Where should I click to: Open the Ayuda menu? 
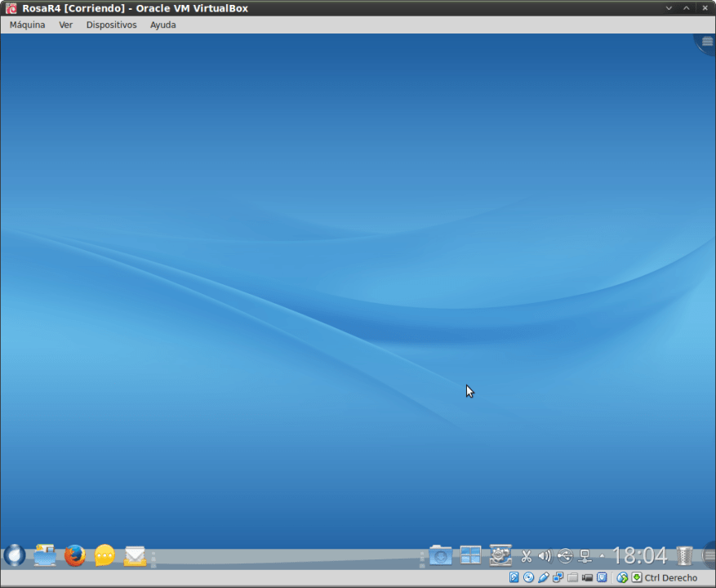(x=162, y=24)
